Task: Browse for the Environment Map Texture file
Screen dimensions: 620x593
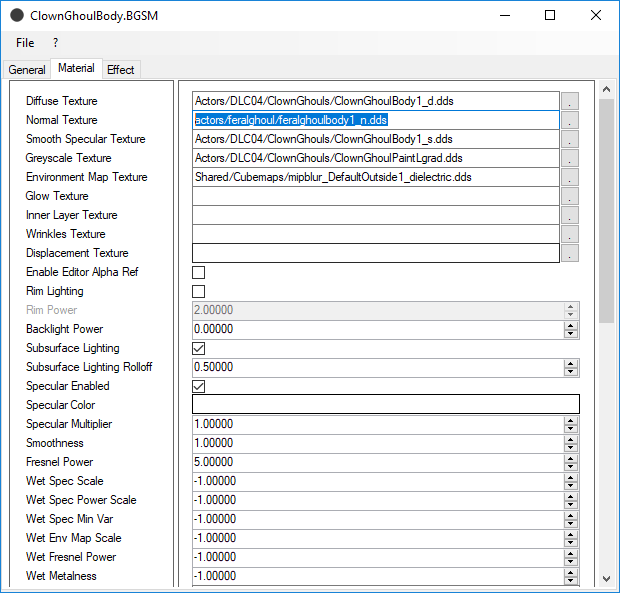Action: click(570, 177)
